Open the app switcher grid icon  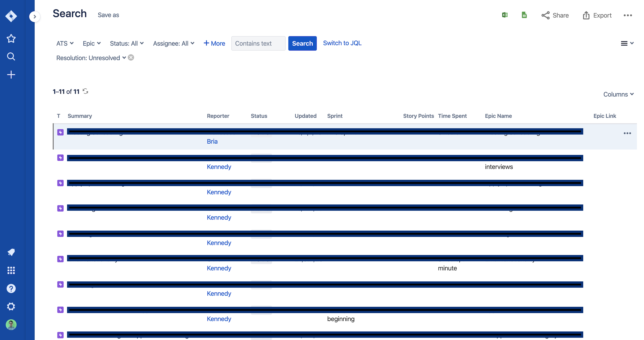[11, 270]
